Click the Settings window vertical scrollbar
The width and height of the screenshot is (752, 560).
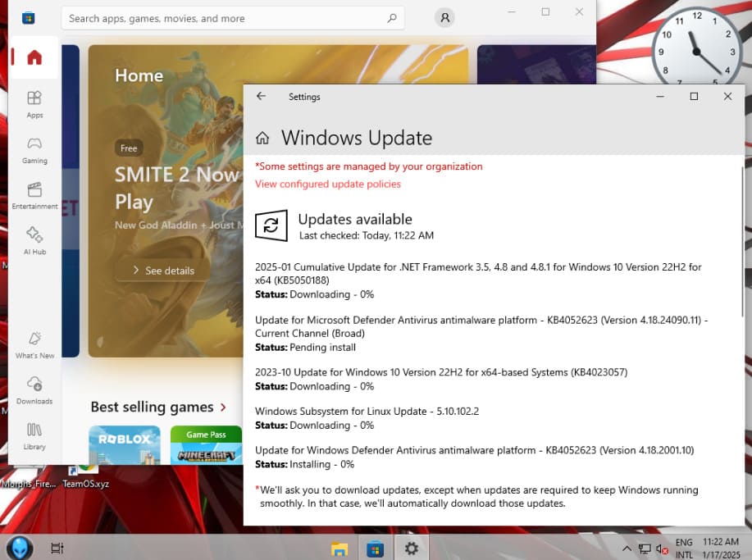[x=742, y=242]
